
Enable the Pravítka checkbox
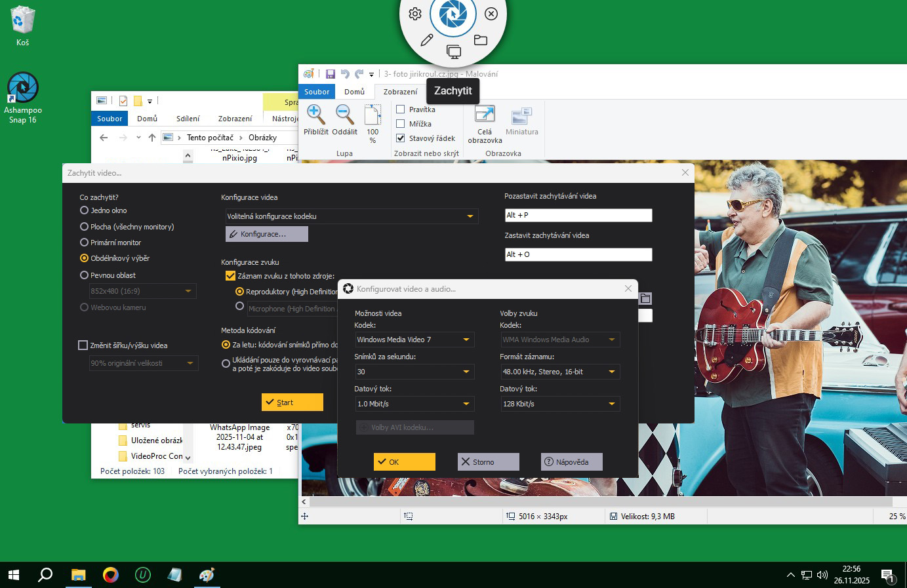coord(401,109)
